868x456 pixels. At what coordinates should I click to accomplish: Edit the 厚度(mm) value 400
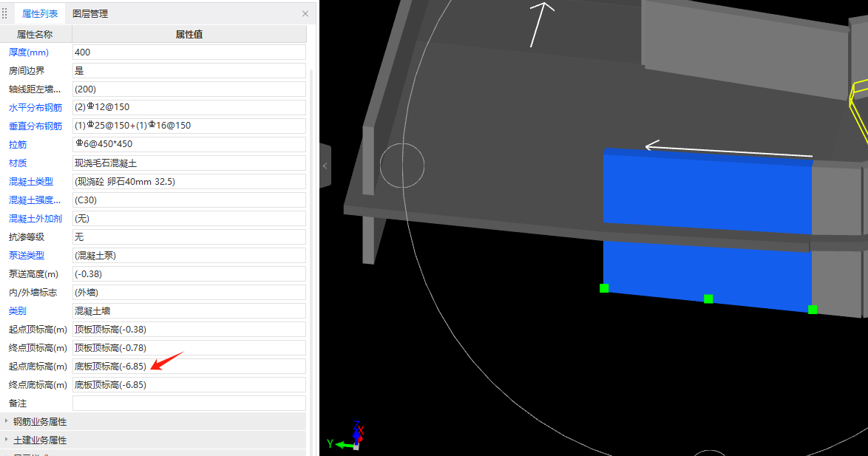click(189, 52)
